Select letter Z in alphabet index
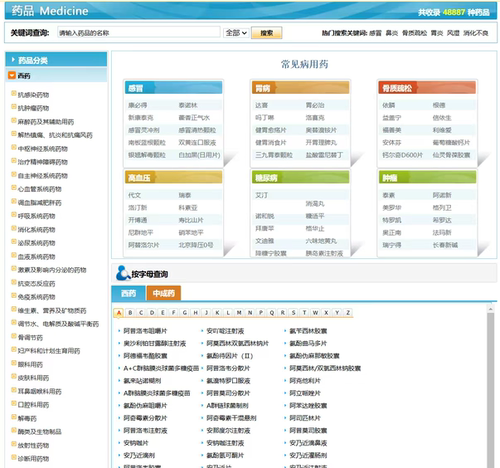This screenshot has width=500, height=468. [x=348, y=313]
